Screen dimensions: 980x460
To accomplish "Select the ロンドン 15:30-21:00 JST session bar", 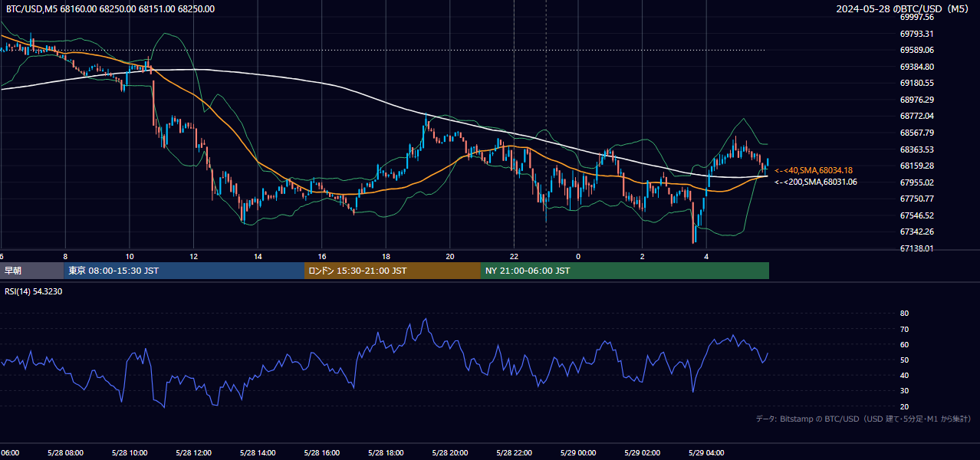I will pos(393,271).
